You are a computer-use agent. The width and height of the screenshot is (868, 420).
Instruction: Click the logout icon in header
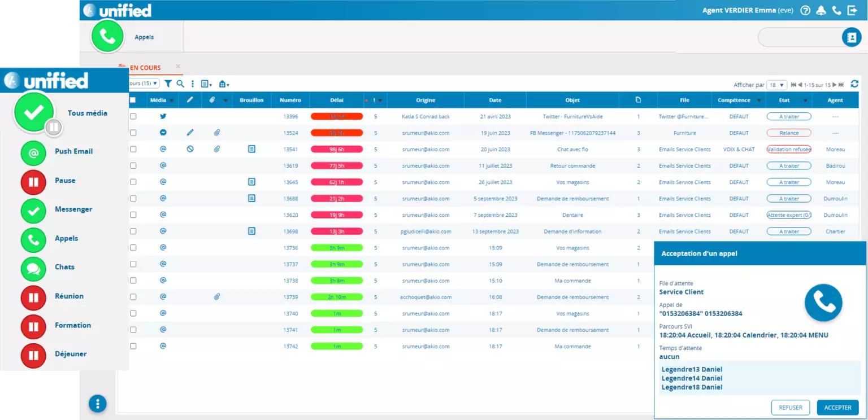(x=852, y=10)
